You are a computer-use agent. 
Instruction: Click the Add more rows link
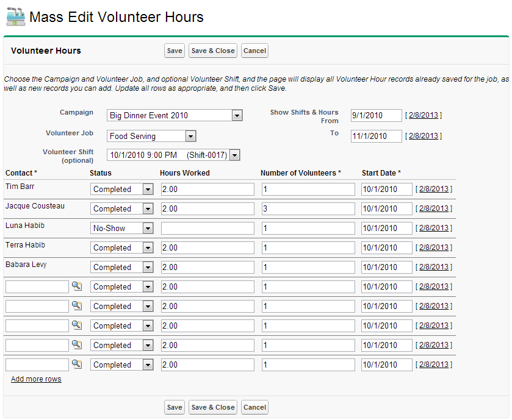(36, 379)
